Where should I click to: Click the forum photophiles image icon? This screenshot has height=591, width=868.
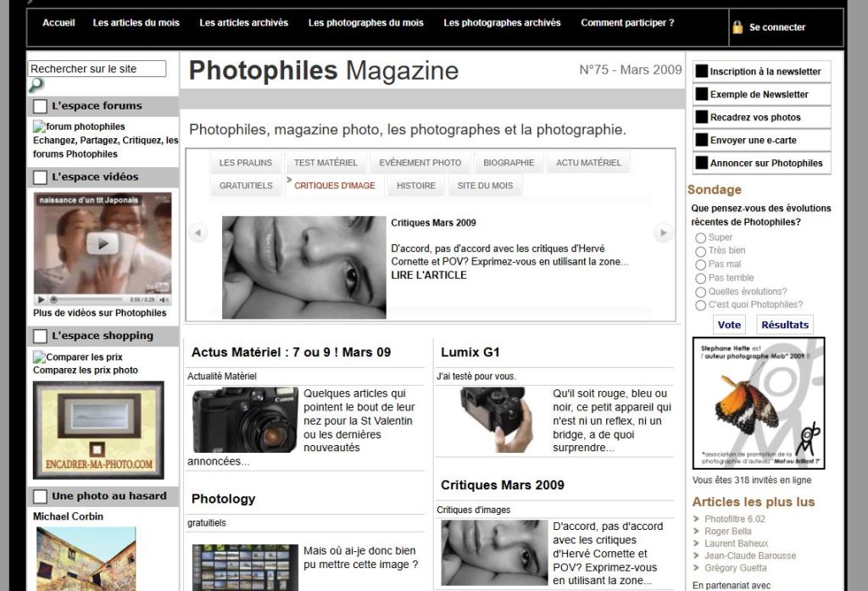point(39,127)
